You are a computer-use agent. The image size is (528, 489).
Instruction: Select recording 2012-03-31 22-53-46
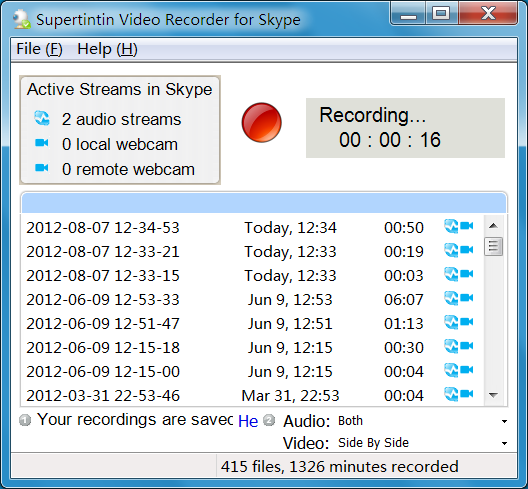tap(252, 396)
